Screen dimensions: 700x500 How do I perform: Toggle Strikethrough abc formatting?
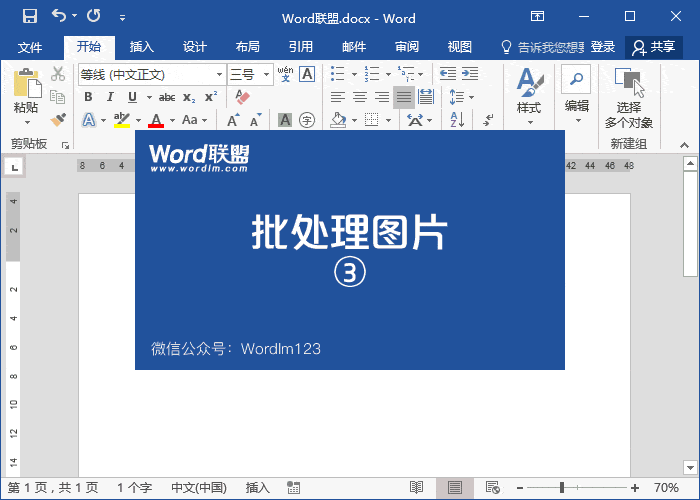pos(167,97)
